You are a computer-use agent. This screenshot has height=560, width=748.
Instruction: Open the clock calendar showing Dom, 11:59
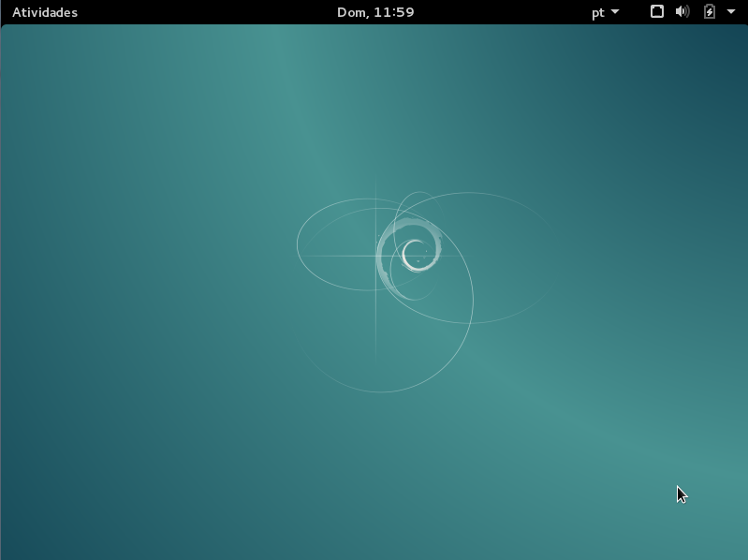(375, 12)
